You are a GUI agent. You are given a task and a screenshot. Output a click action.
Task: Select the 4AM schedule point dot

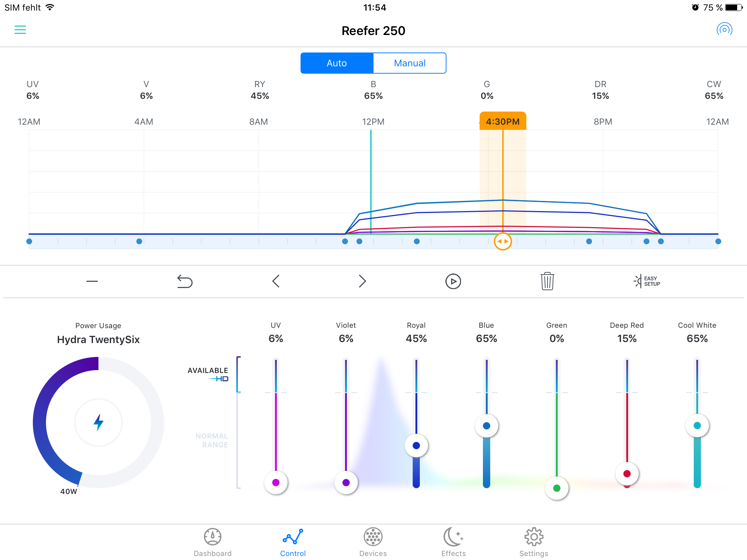[139, 241]
